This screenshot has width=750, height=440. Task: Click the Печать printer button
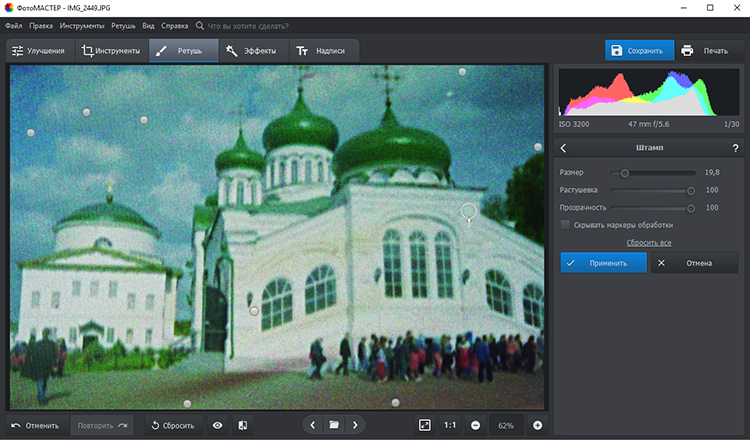pyautogui.click(x=704, y=51)
